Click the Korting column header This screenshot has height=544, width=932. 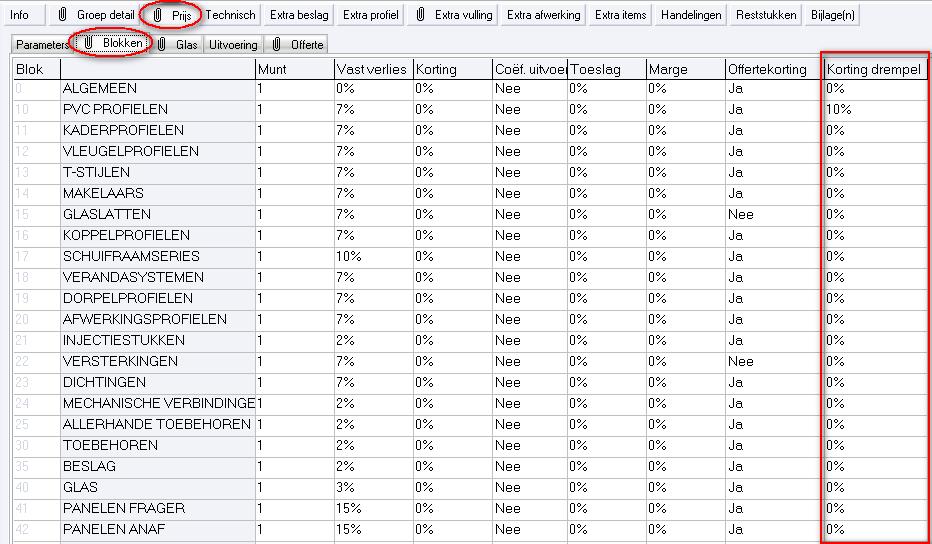[x=453, y=70]
